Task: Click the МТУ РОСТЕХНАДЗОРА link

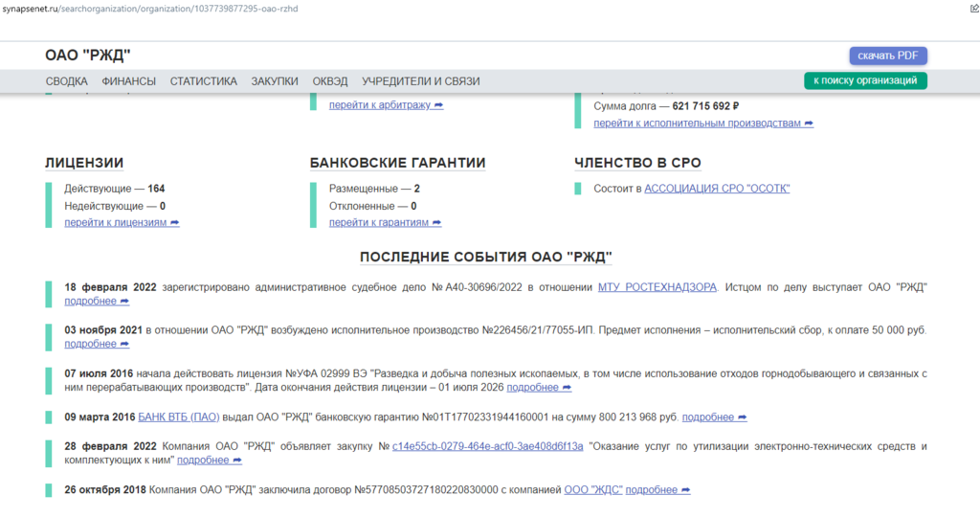Action: [657, 286]
